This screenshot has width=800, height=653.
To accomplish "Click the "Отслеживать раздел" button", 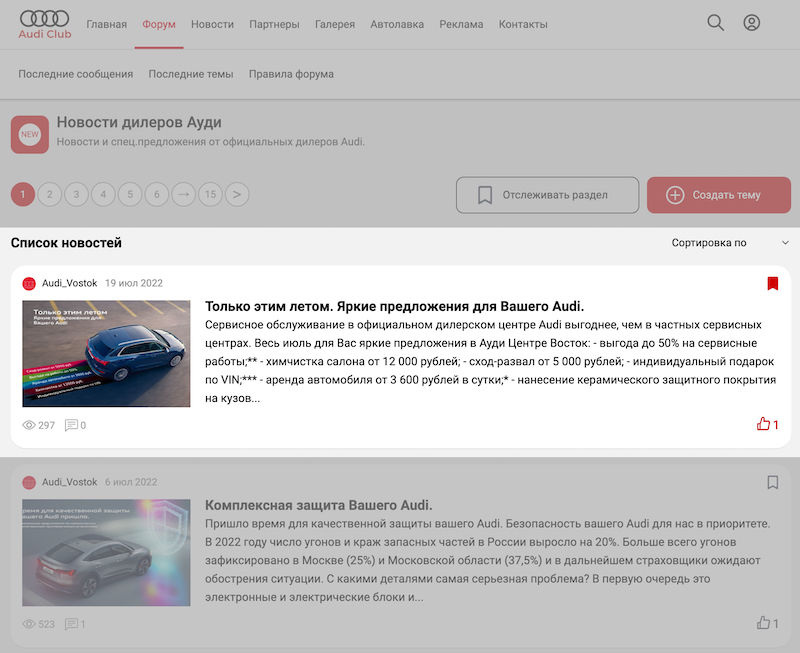I will (x=547, y=195).
